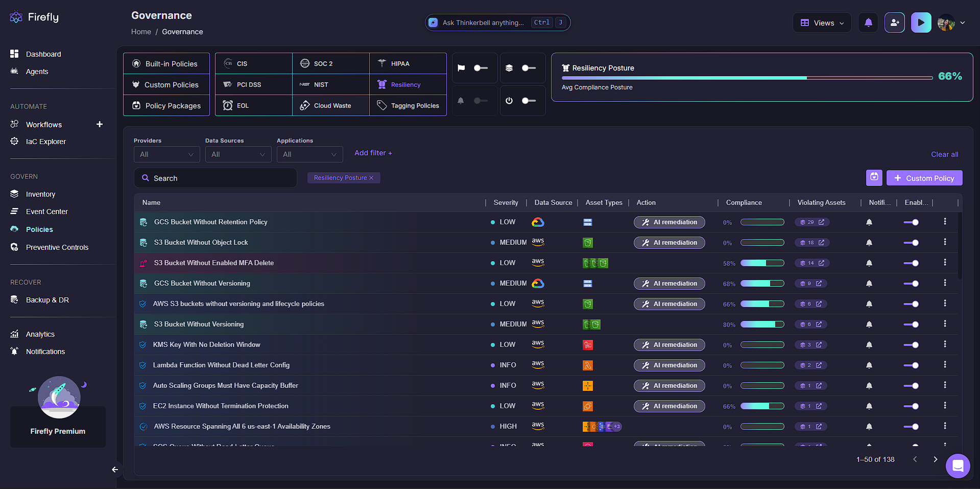
Task: Click AI remediation for GCS Bucket Without Versioning
Action: (x=670, y=284)
